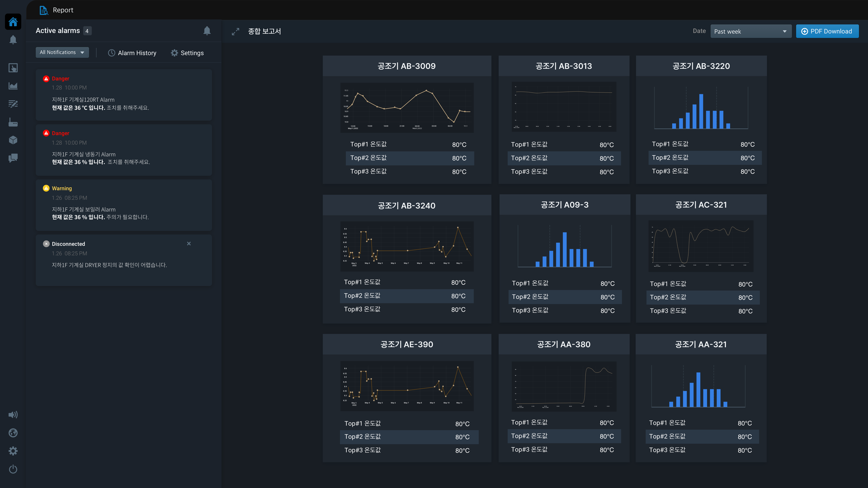Select Top#2 온도값 row in AA-321 card
This screenshot has height=488, width=868.
pyautogui.click(x=702, y=436)
